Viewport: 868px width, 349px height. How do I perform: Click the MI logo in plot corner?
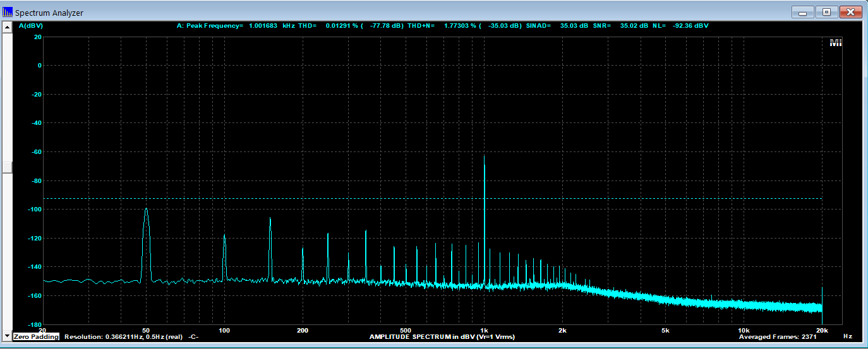835,43
